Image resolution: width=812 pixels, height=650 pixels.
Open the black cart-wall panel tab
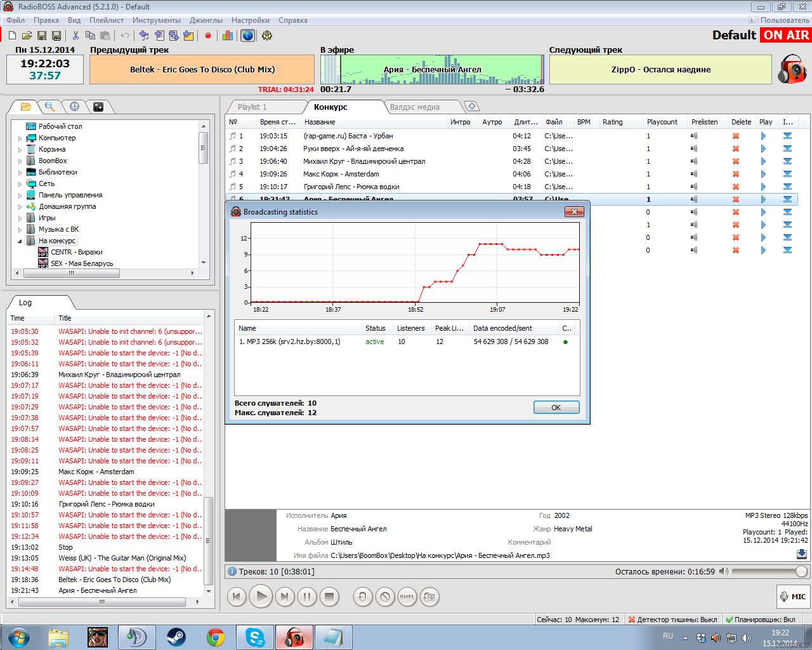pos(98,107)
